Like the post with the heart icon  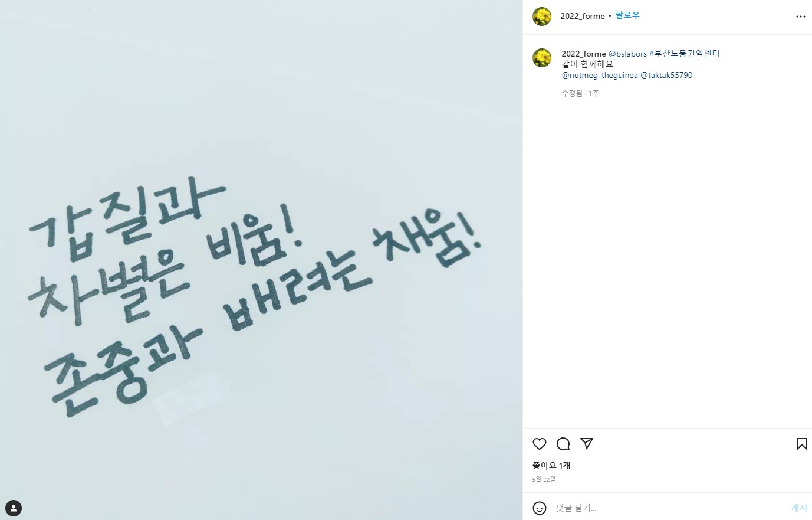pyautogui.click(x=540, y=444)
